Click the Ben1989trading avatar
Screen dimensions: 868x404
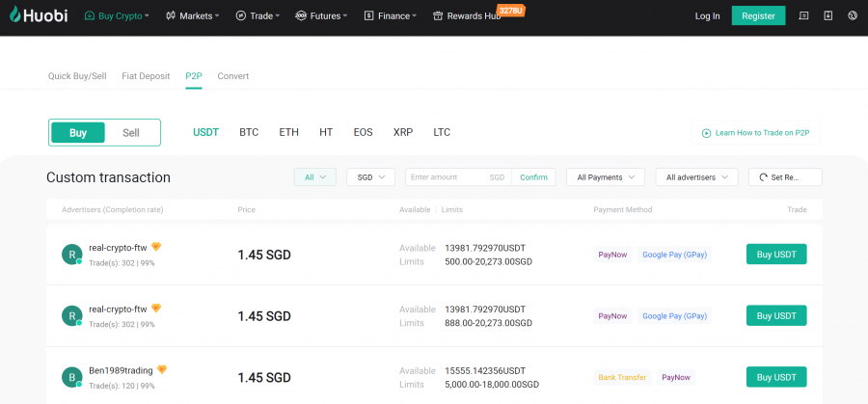pos(72,377)
